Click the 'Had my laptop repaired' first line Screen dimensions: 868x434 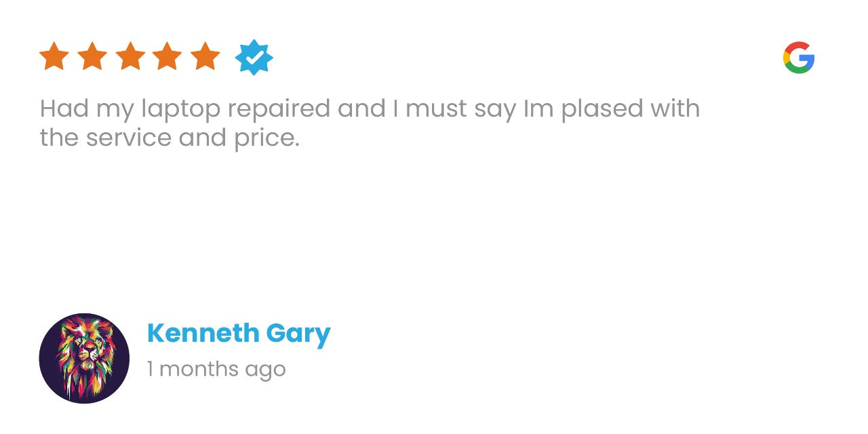click(370, 109)
